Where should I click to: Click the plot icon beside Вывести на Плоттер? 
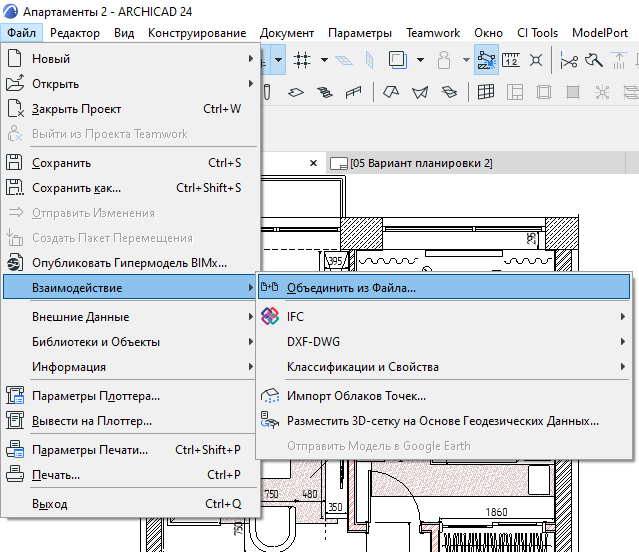point(15,420)
